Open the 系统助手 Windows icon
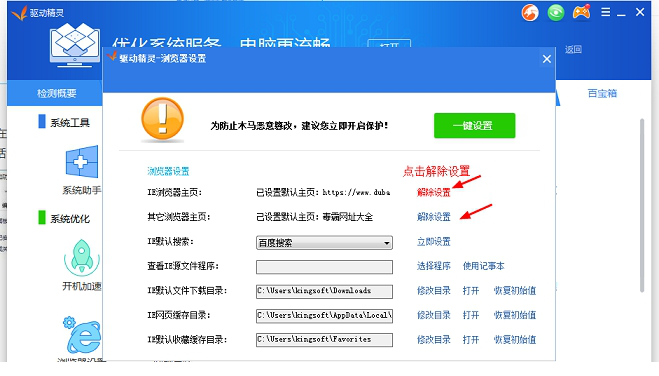659x376 pixels. pos(82,162)
